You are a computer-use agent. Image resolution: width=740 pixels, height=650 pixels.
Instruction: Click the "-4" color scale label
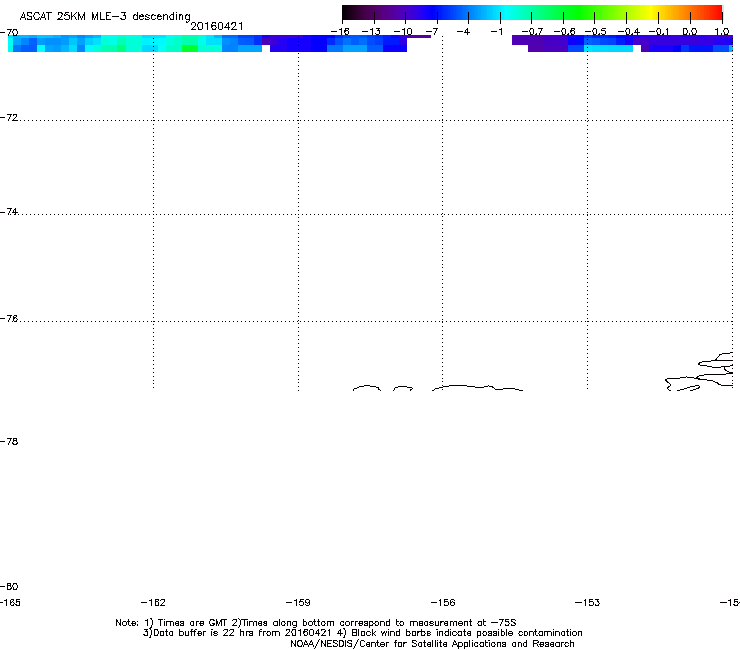pos(463,32)
